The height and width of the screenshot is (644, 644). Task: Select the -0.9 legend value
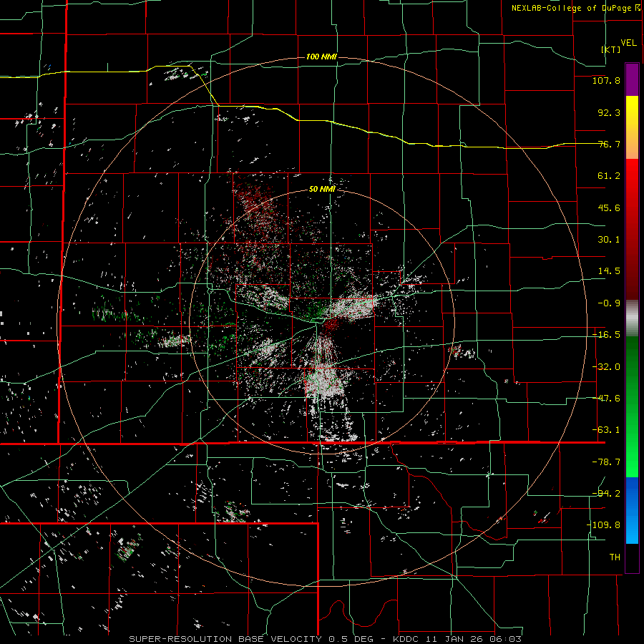pos(609,303)
